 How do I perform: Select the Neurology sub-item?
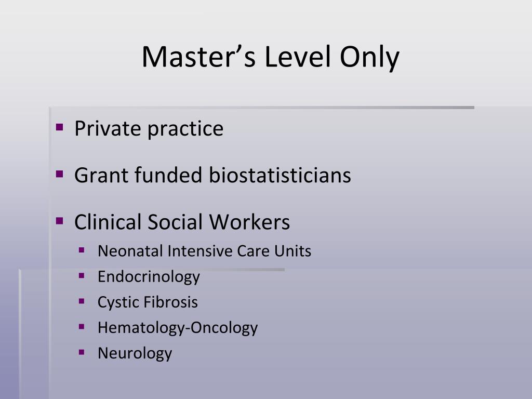135,353
